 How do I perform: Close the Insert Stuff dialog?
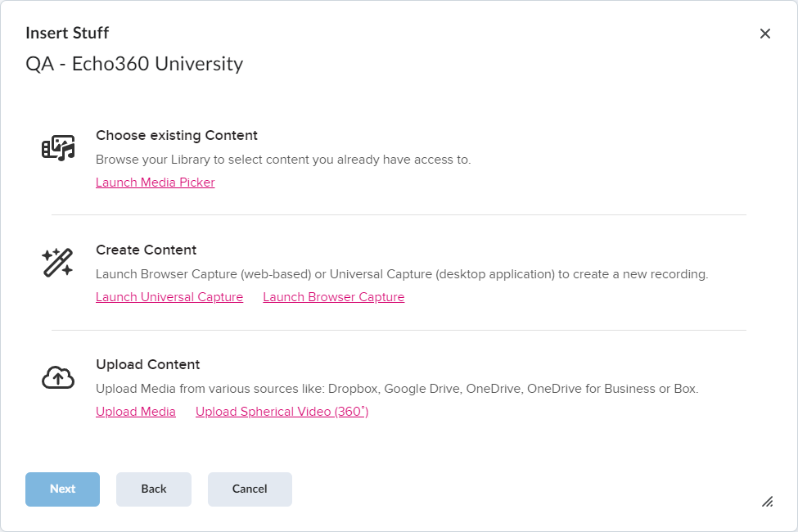click(x=765, y=34)
